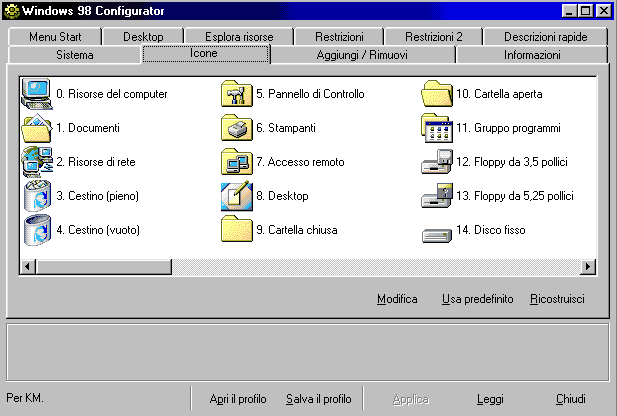This screenshot has height=416, width=617.
Task: Select the Cestino (pieno) recycle bin icon
Action: [x=37, y=196]
